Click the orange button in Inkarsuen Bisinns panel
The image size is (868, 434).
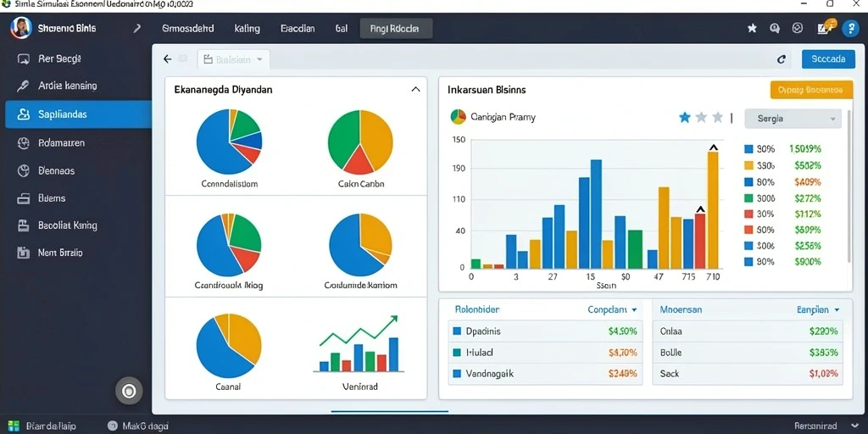coord(811,90)
